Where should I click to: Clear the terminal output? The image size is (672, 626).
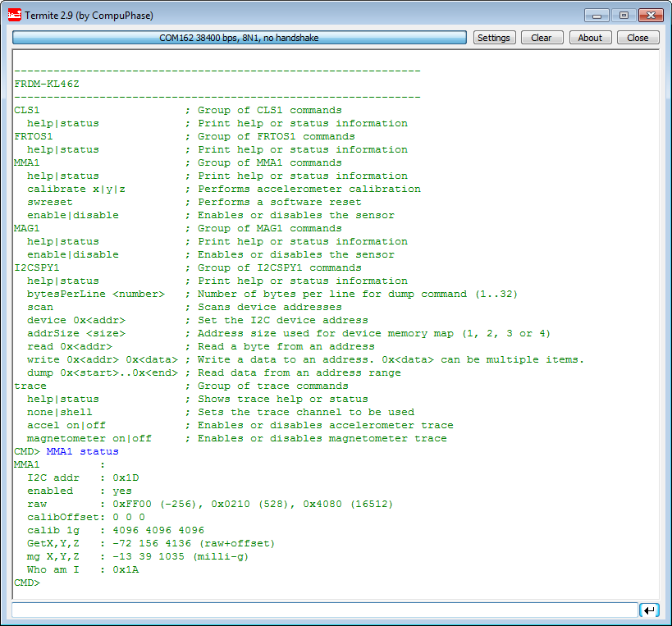[542, 37]
